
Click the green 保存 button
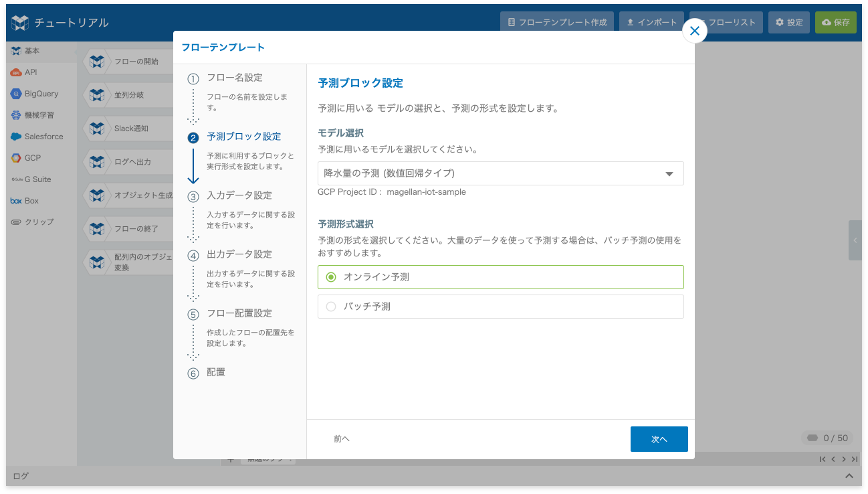point(836,22)
